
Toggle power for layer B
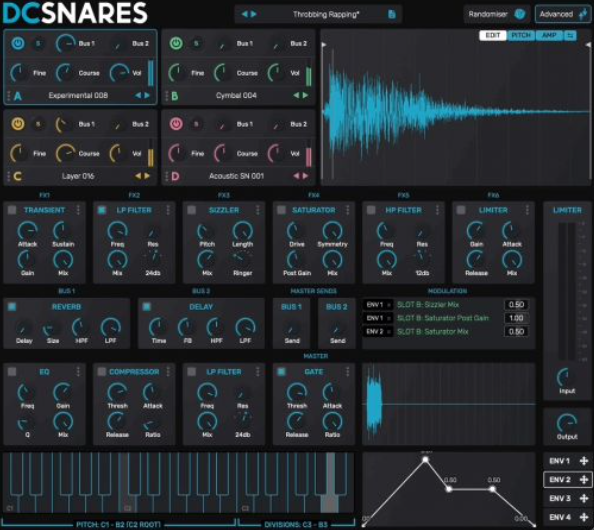(176, 44)
